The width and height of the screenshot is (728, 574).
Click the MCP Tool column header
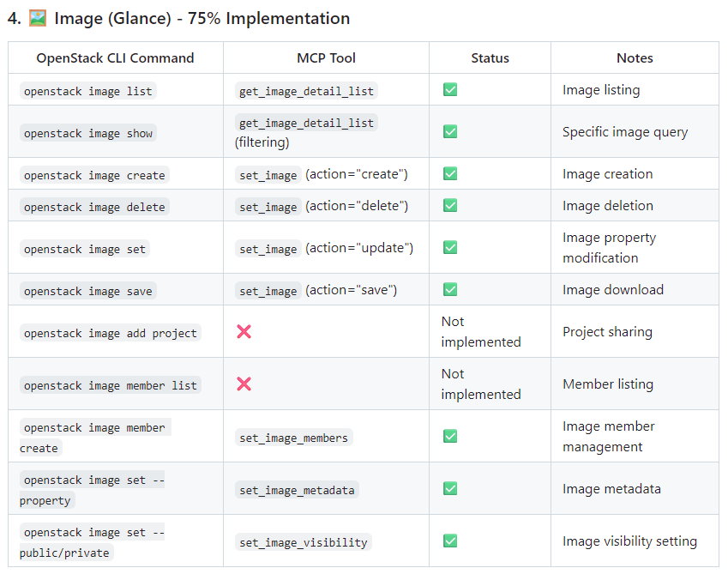[x=326, y=57]
